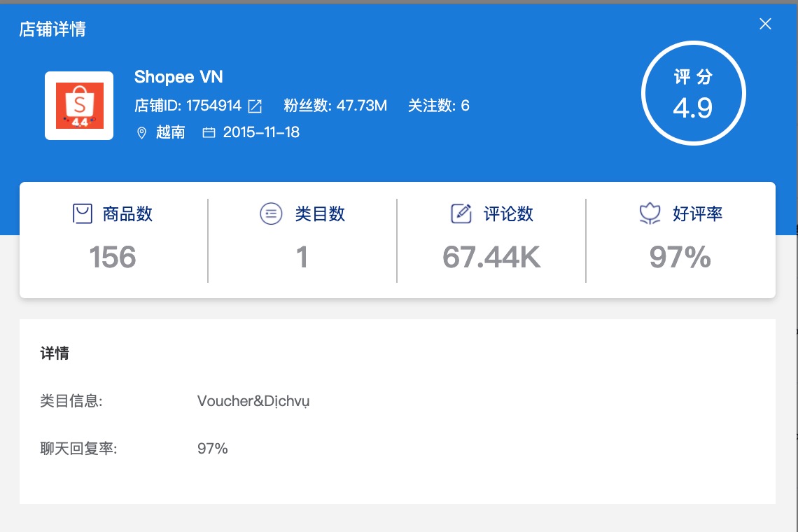The image size is (798, 532).
Task: Click the 聊天回复率 label
Action: point(78,449)
